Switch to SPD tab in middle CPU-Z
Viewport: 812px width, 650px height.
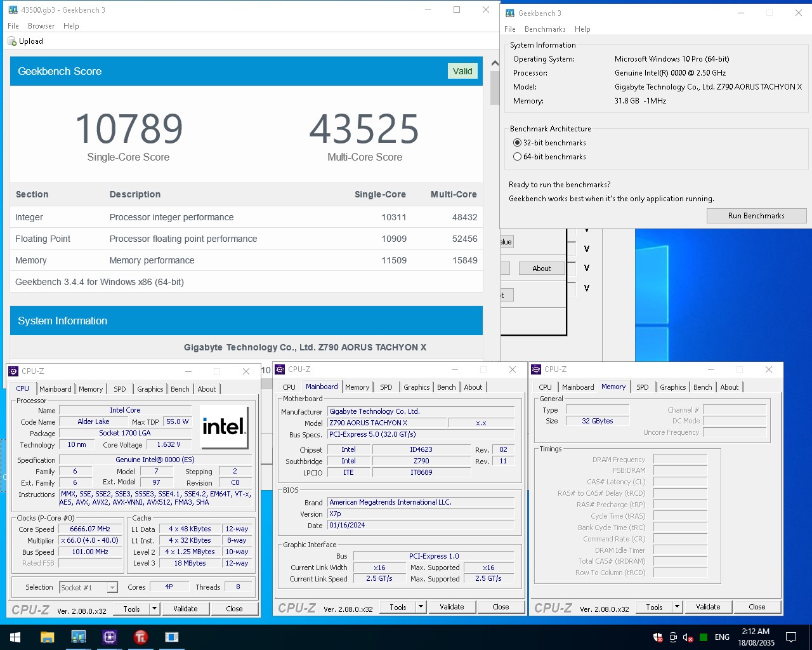tap(386, 387)
